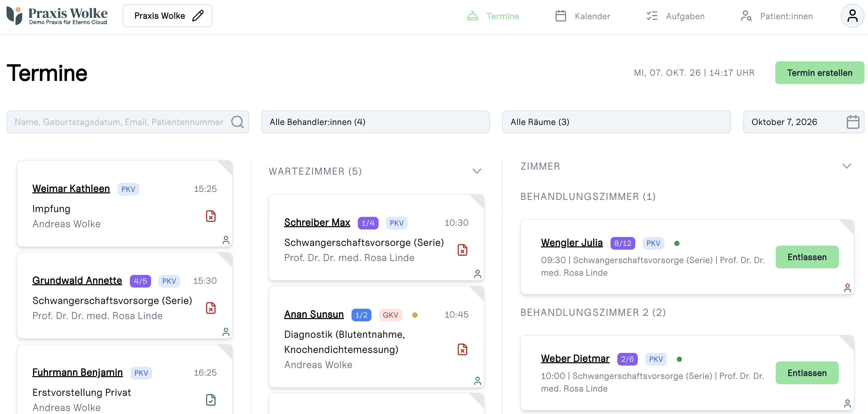868x414 pixels.
Task: Click green person icon on Weber Dietmar card
Action: 847,403
